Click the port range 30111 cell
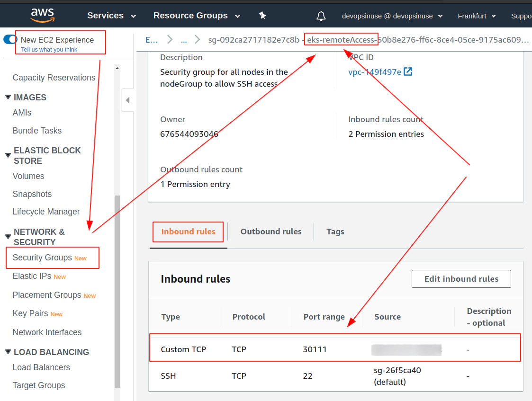 point(315,349)
